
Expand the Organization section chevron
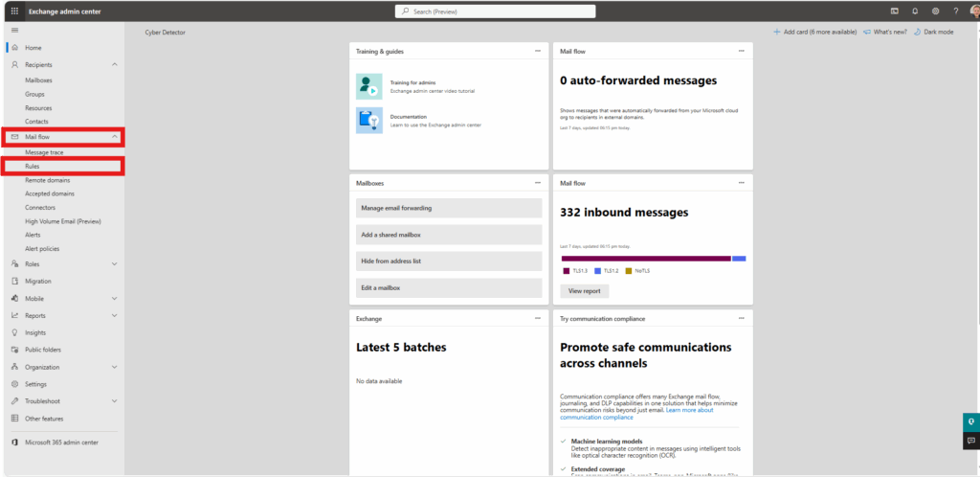(x=115, y=367)
